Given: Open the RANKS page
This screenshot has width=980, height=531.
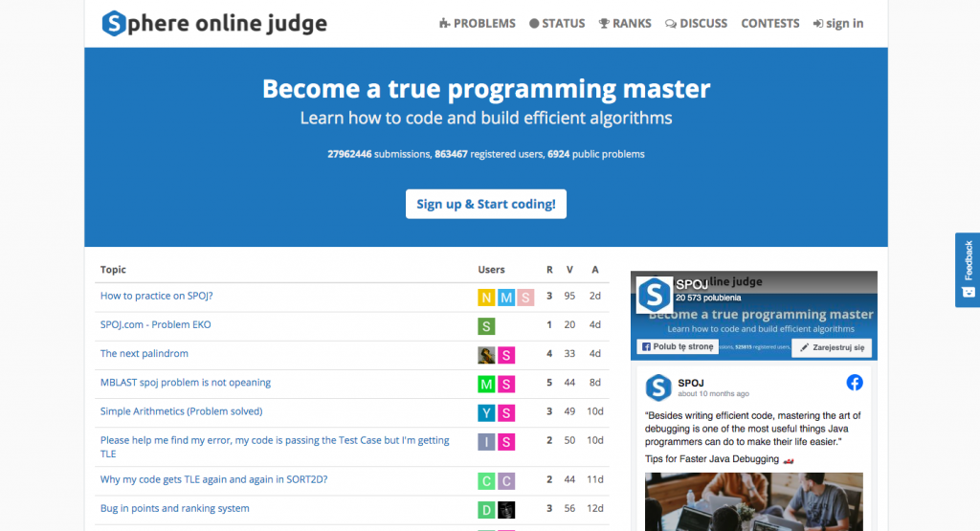Looking at the screenshot, I should 625,23.
